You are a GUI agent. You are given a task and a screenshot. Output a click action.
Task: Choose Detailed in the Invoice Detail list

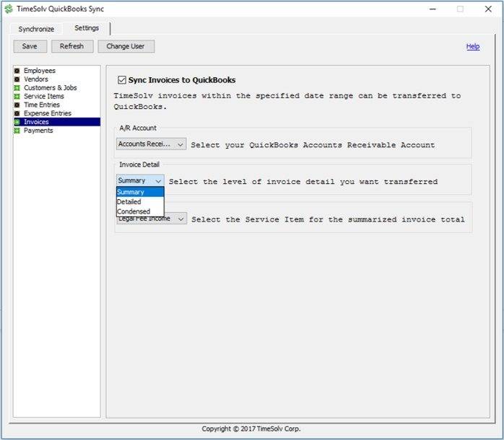(x=140, y=202)
